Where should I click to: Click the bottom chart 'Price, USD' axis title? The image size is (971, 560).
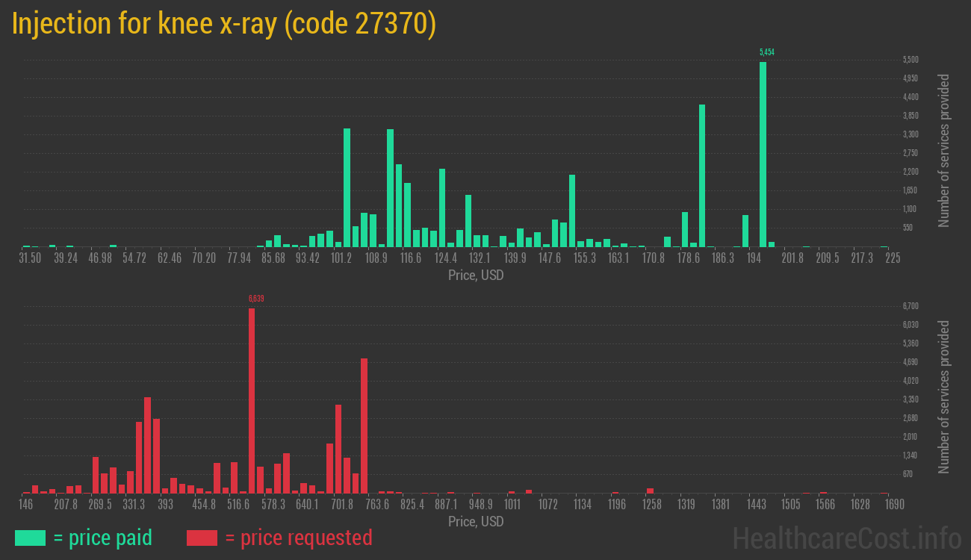(x=476, y=522)
